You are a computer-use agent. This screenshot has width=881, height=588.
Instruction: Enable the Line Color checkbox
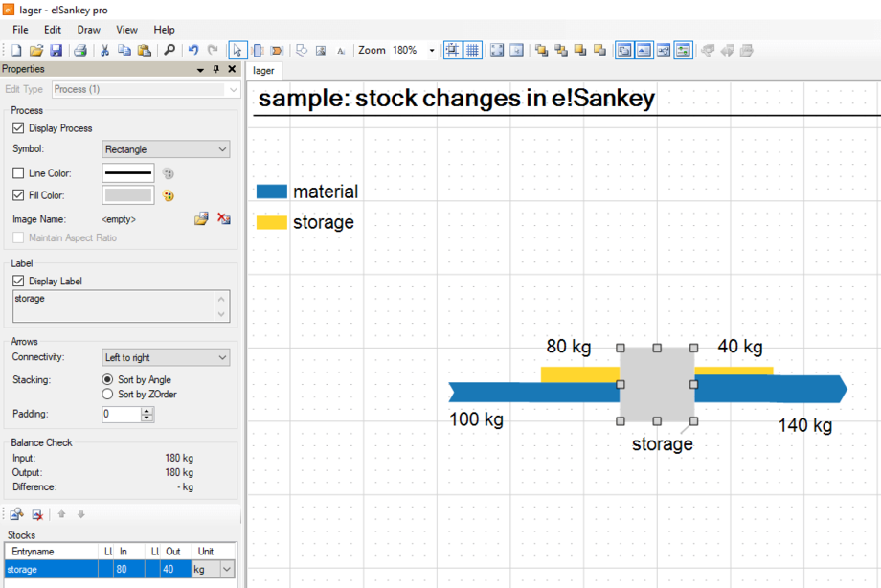[18, 173]
